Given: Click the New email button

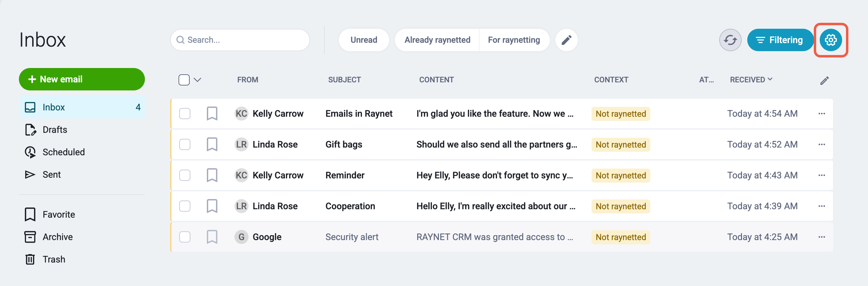Looking at the screenshot, I should click(x=82, y=79).
